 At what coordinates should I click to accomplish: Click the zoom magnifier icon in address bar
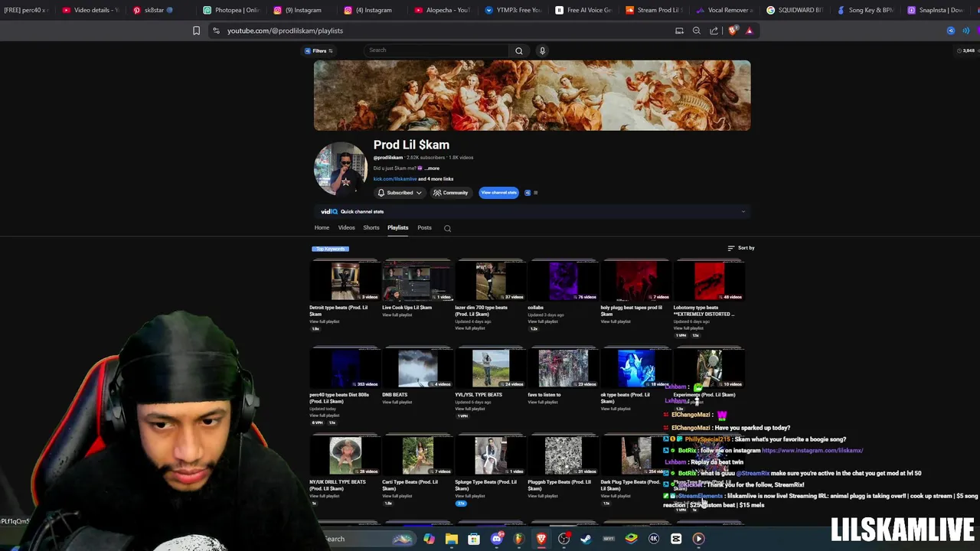point(696,31)
